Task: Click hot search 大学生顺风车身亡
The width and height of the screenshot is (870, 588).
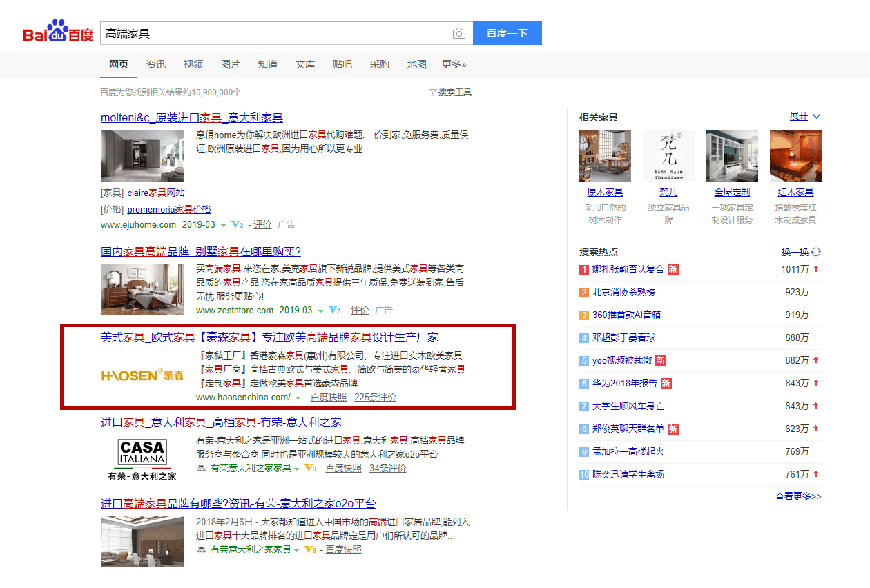Action: click(628, 406)
